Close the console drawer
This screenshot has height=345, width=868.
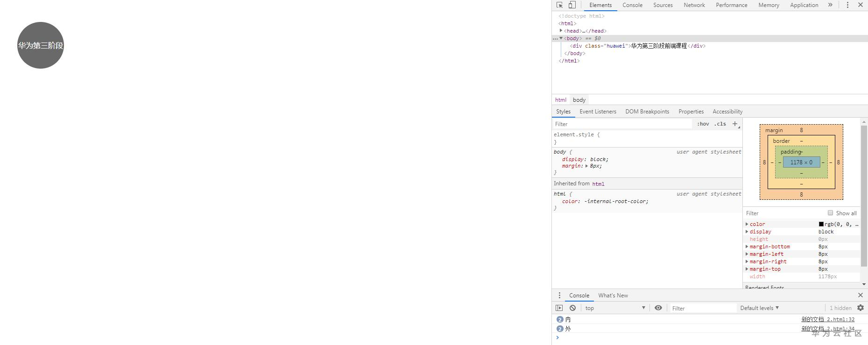861,296
